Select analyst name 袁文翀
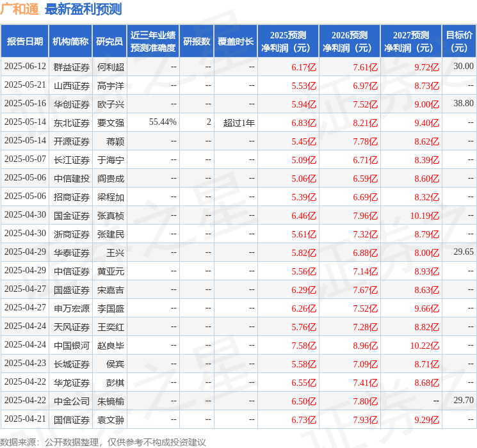 click(111, 419)
